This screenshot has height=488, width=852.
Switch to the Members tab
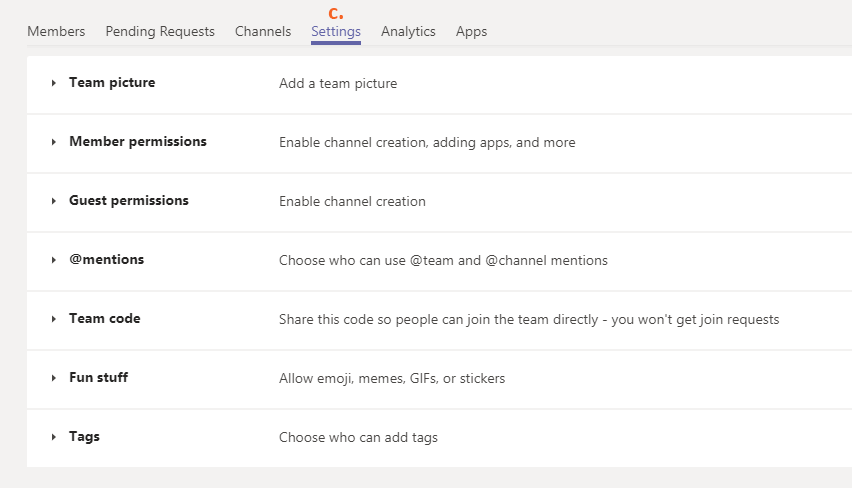pyautogui.click(x=56, y=31)
